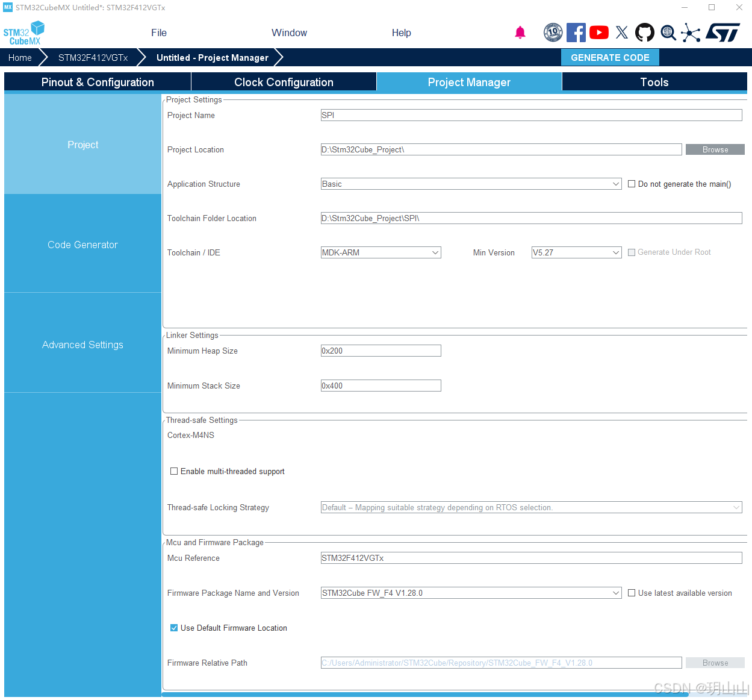The height and width of the screenshot is (700, 752).
Task: Click the Minimum Heap Size field
Action: tap(381, 351)
